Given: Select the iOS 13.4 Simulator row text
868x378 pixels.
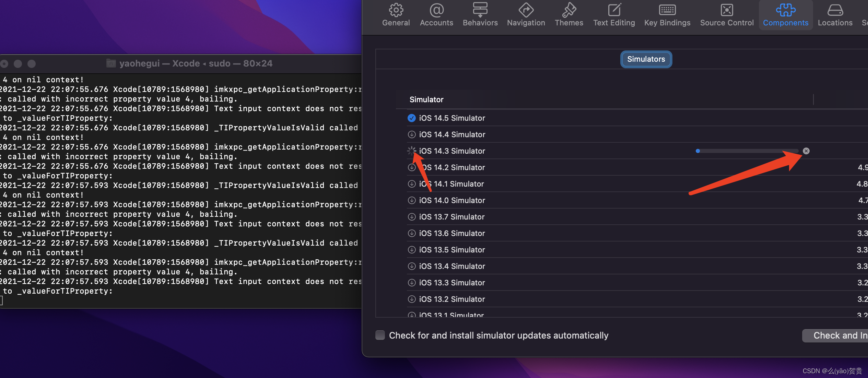Looking at the screenshot, I should [452, 266].
